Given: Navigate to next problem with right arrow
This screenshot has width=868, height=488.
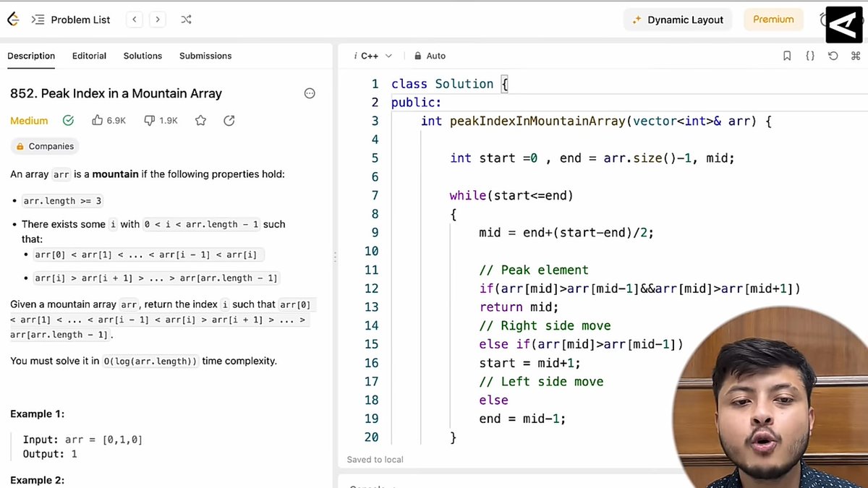Looking at the screenshot, I should click(x=158, y=20).
